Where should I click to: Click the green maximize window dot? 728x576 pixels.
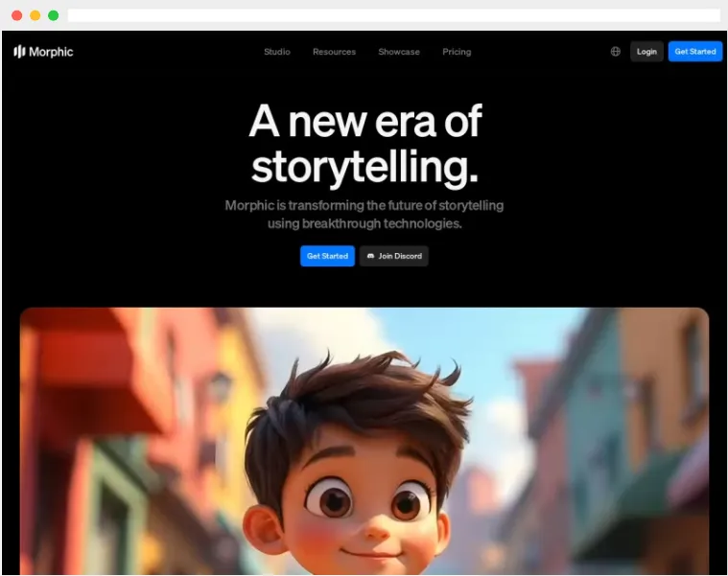[x=54, y=15]
